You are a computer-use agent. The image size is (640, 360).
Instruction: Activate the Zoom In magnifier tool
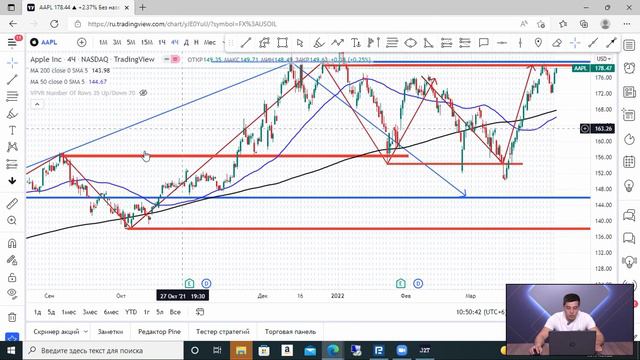click(x=12, y=220)
